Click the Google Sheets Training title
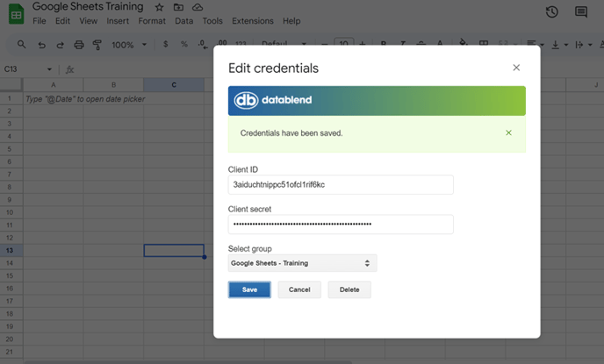The height and width of the screenshot is (364, 604). click(x=88, y=6)
